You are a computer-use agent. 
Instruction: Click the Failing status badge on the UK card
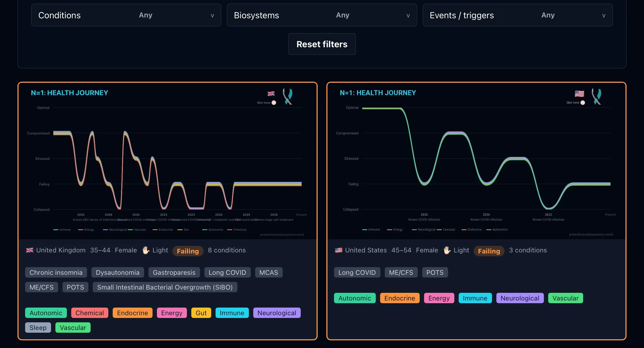(x=188, y=251)
